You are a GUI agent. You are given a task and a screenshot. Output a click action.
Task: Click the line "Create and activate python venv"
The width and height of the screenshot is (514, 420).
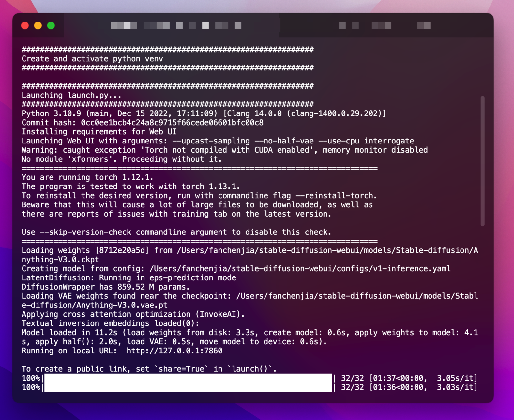pyautogui.click(x=92, y=59)
